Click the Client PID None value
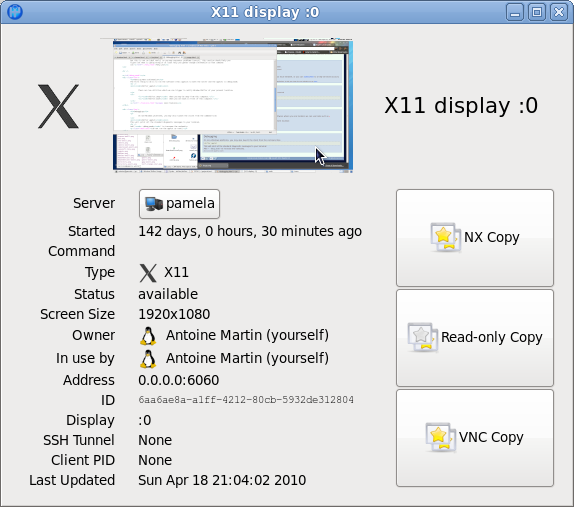 (x=155, y=461)
